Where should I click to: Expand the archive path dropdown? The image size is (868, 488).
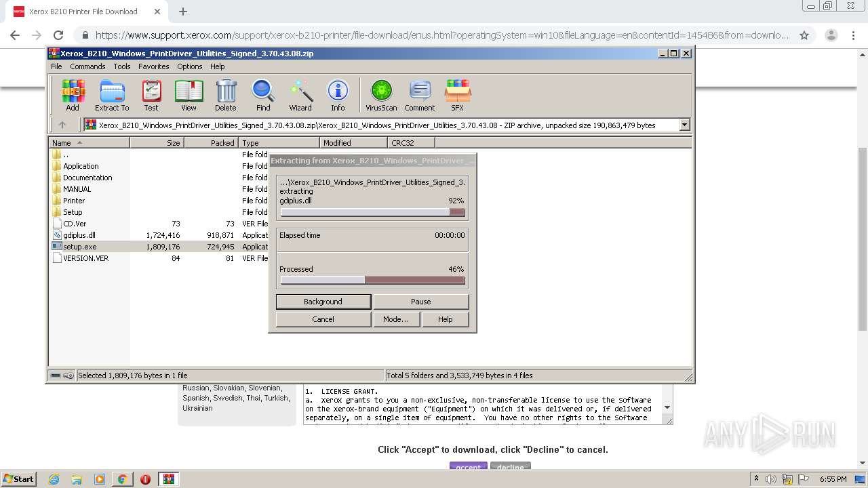point(684,125)
